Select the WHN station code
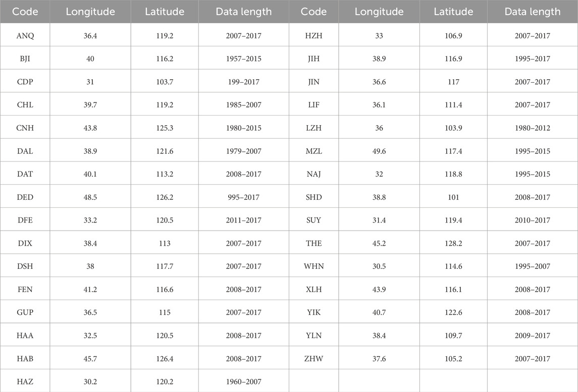Viewport: 578px width, 392px height. 313,266
